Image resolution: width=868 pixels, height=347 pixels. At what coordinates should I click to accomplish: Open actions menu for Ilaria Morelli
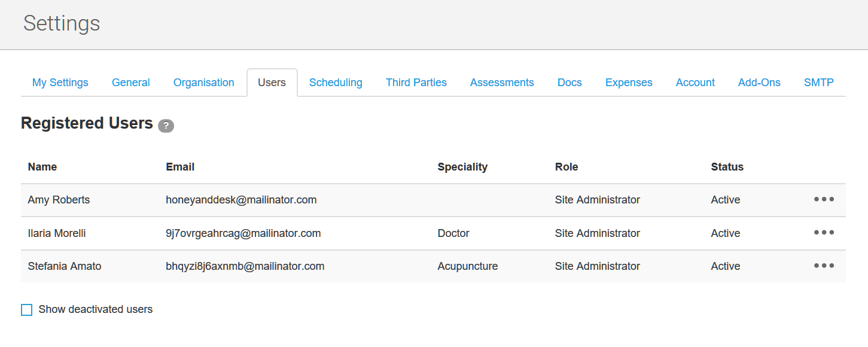click(x=824, y=233)
